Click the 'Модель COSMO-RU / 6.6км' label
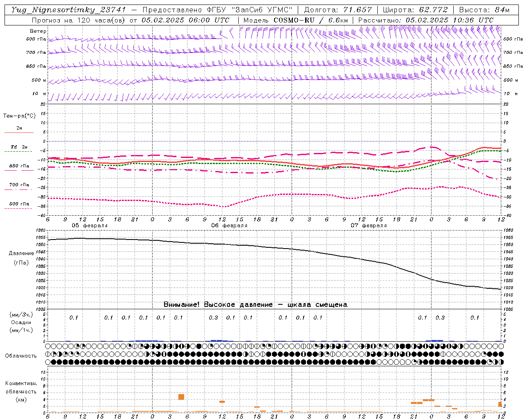525x420 pixels. click(296, 20)
